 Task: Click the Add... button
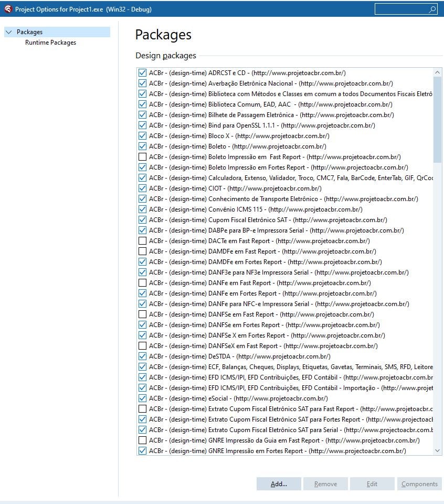[279, 484]
